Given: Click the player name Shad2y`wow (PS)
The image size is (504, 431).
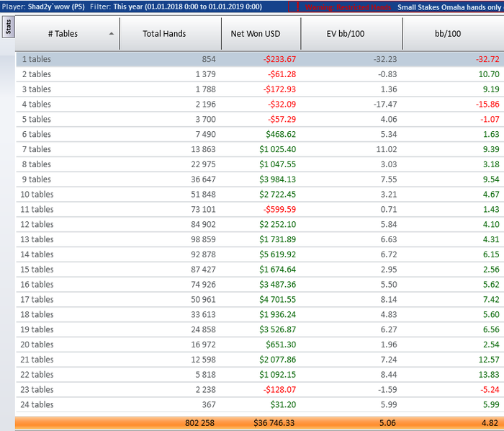Looking at the screenshot, I should [56, 6].
